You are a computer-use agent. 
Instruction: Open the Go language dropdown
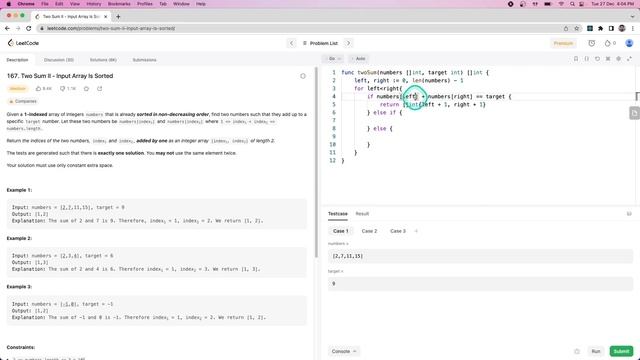[334, 59]
